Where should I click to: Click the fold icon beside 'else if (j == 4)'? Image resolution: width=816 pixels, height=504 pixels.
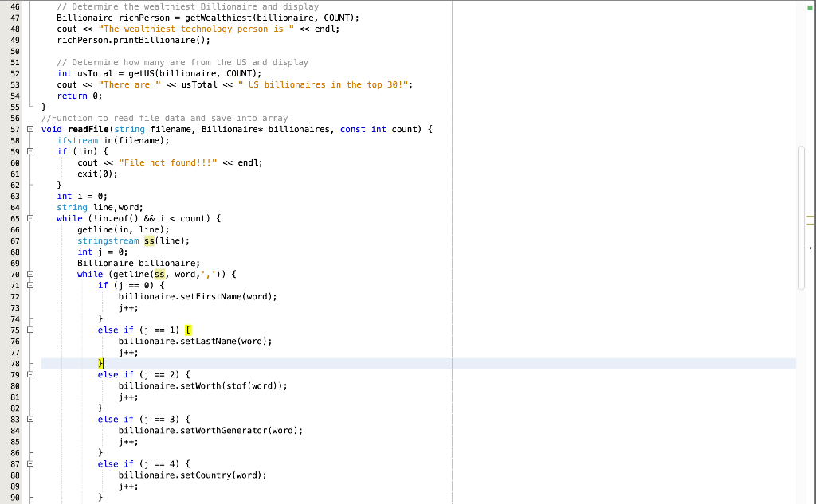pos(29,463)
